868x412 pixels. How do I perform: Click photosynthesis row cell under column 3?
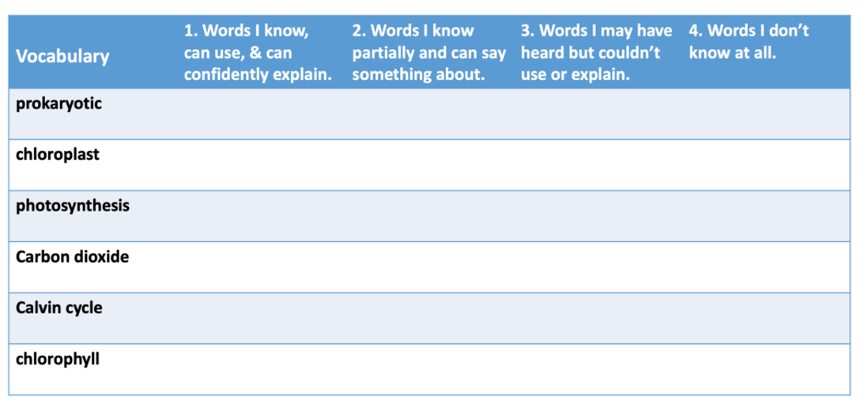pyautogui.click(x=601, y=216)
